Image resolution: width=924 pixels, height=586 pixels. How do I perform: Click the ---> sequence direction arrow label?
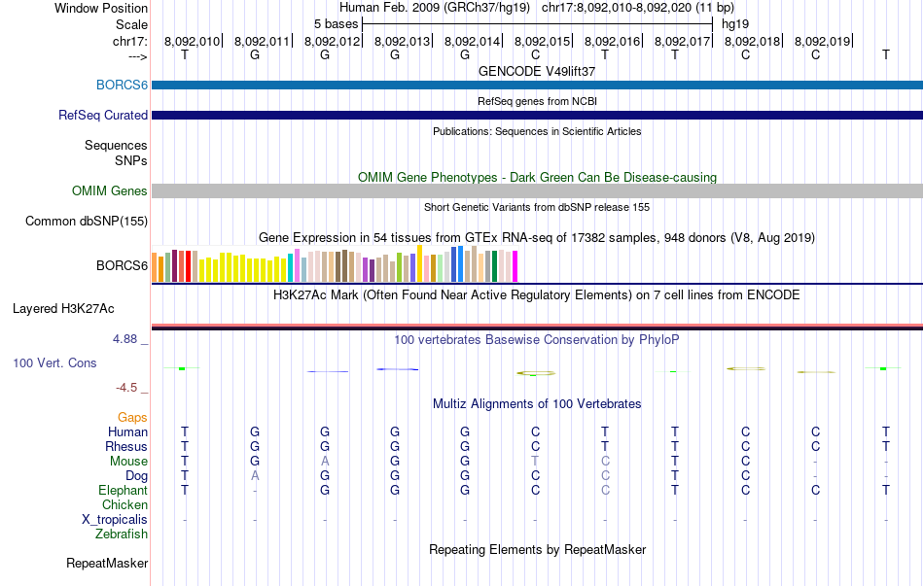pyautogui.click(x=138, y=56)
